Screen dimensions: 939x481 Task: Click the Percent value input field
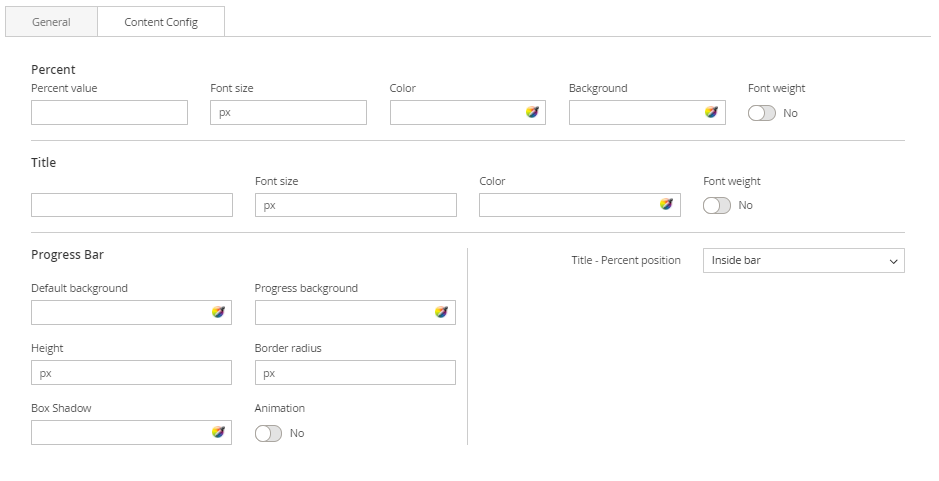(109, 113)
